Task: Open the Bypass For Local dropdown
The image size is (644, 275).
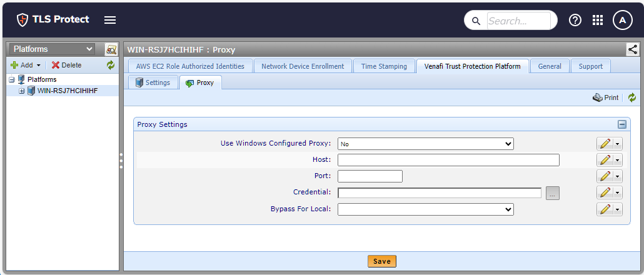Action: [425, 209]
